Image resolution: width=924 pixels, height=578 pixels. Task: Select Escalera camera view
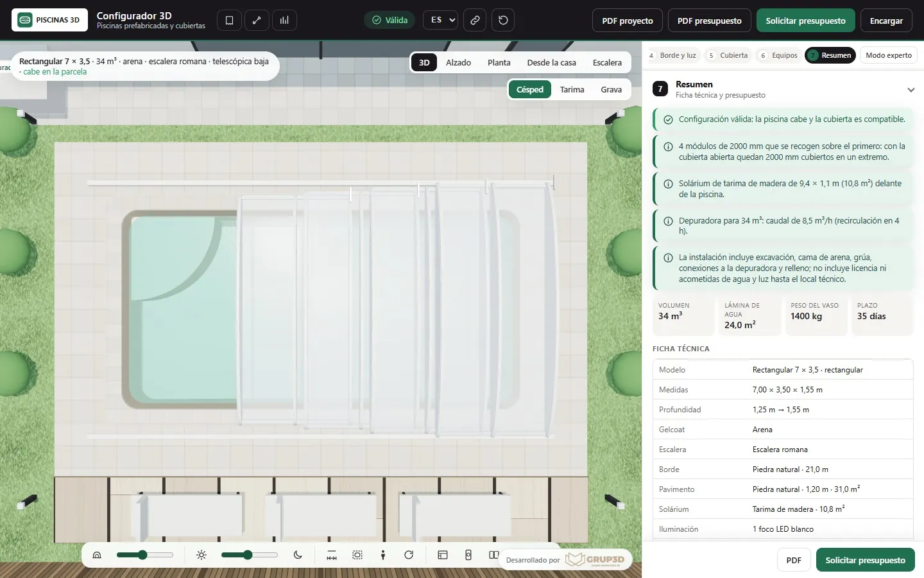[607, 63]
